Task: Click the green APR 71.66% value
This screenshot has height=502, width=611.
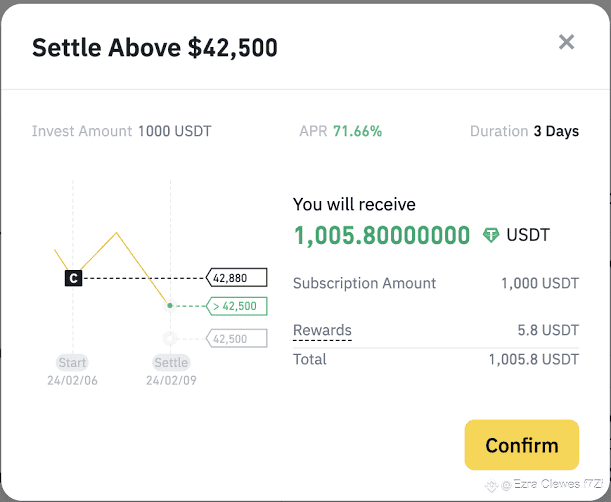Action: coord(357,131)
